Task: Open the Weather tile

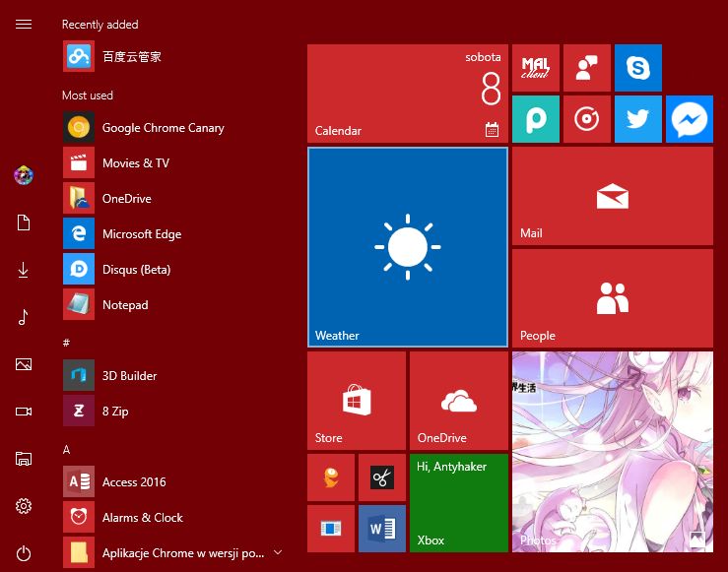Action: tap(408, 247)
